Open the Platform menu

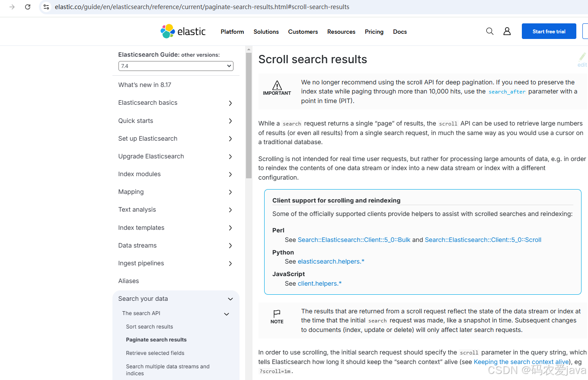coord(232,32)
